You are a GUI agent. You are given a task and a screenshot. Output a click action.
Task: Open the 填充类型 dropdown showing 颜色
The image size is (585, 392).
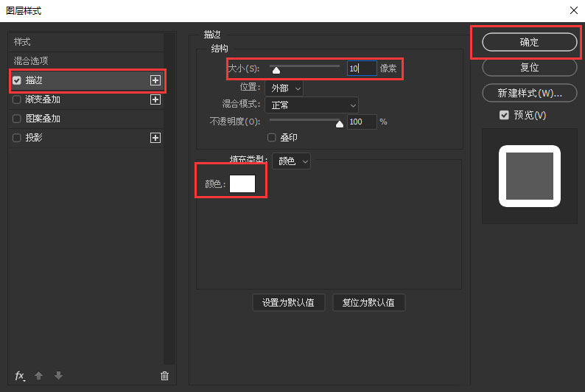tap(291, 161)
